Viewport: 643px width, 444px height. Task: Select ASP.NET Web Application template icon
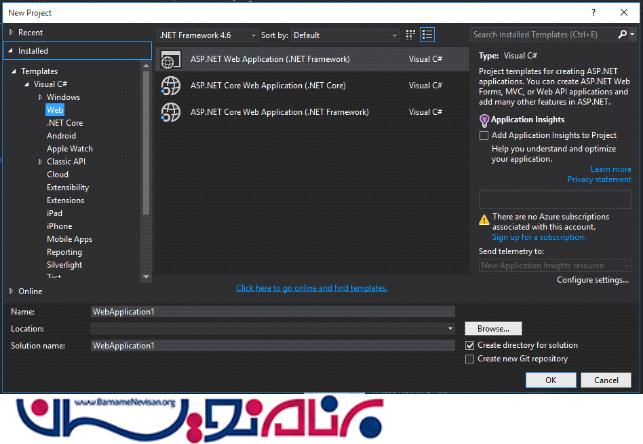click(171, 60)
